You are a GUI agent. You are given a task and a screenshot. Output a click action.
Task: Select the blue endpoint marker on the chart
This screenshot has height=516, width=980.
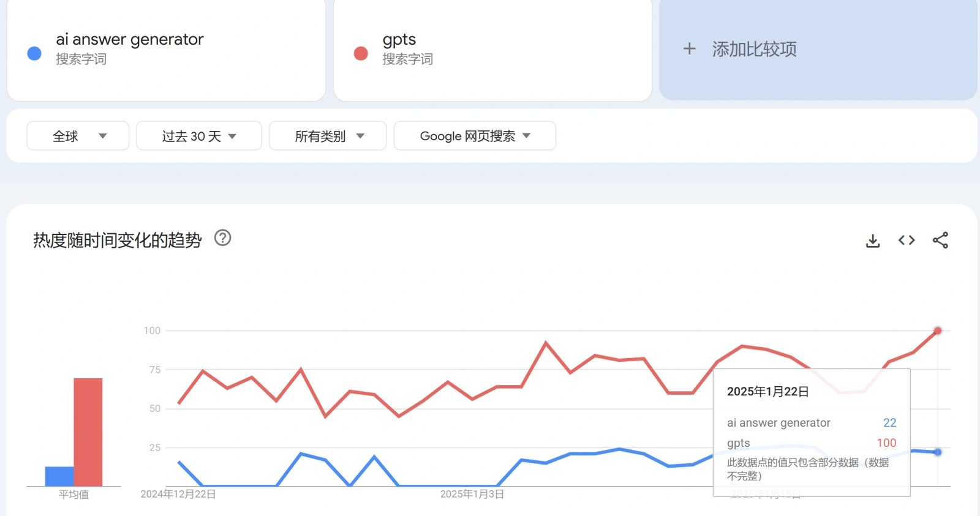[937, 452]
